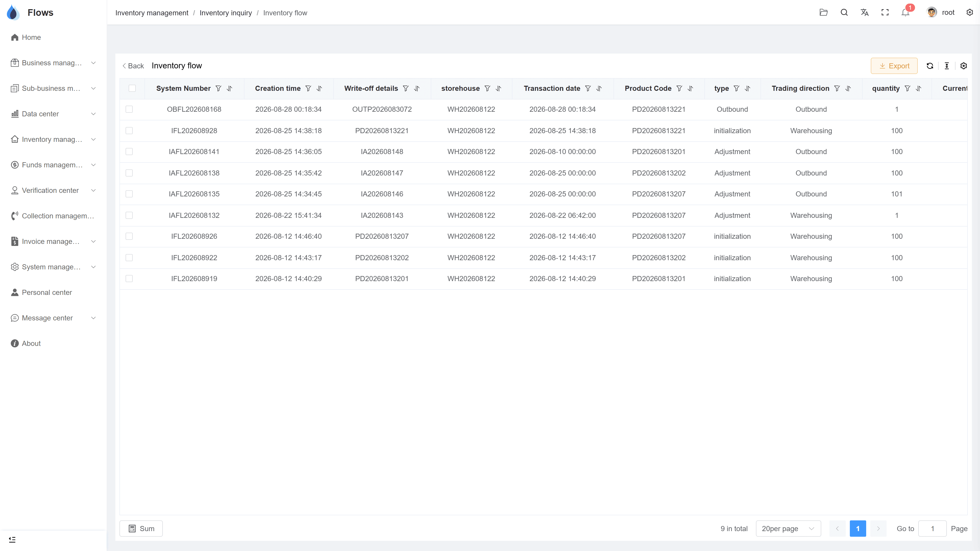Open notifications bell

(x=905, y=12)
